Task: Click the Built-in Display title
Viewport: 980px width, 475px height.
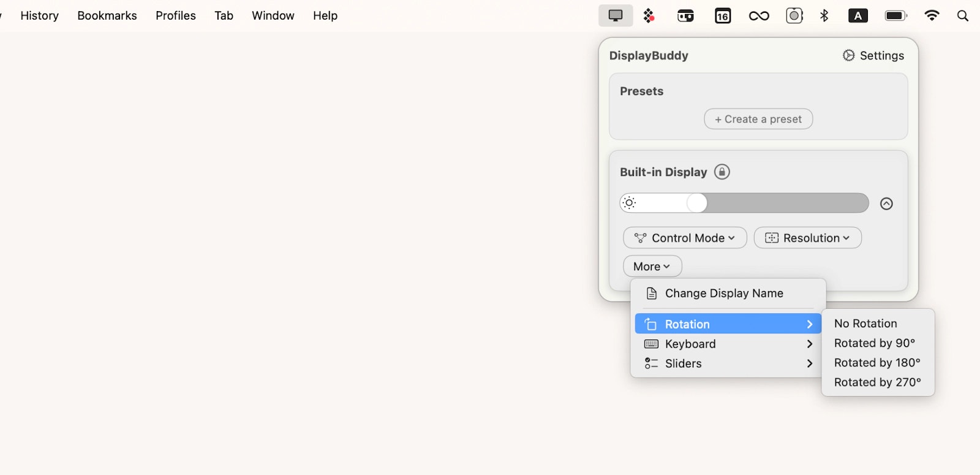Action: pos(663,172)
